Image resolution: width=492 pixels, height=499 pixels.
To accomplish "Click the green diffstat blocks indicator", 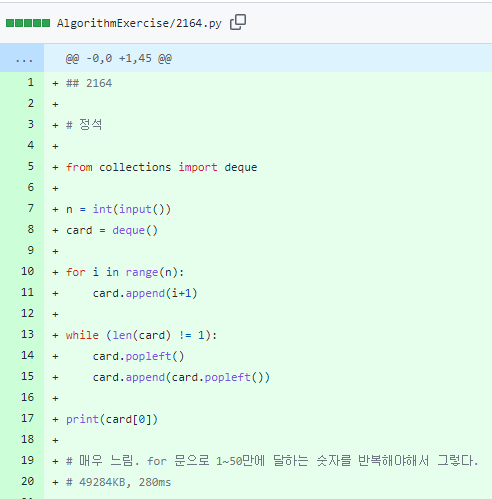I will (28, 23).
